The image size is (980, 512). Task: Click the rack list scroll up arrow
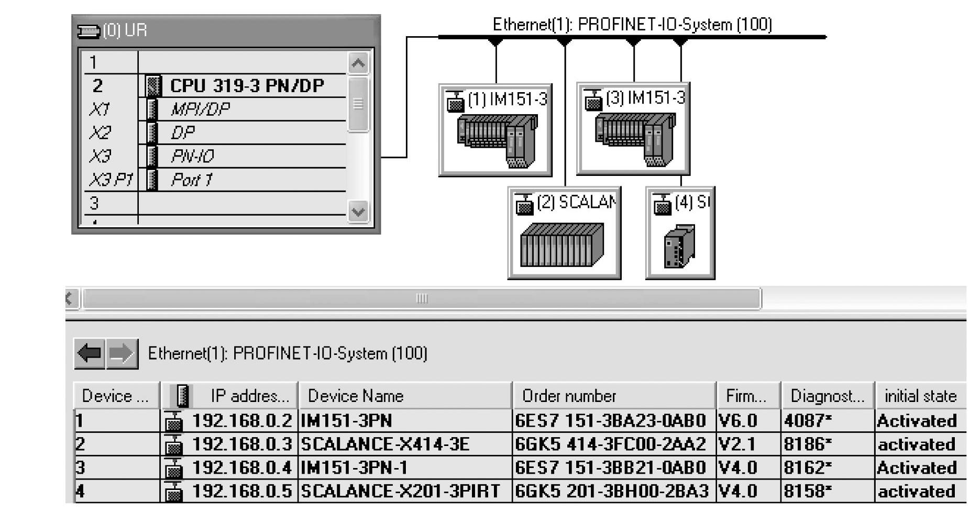pos(358,64)
